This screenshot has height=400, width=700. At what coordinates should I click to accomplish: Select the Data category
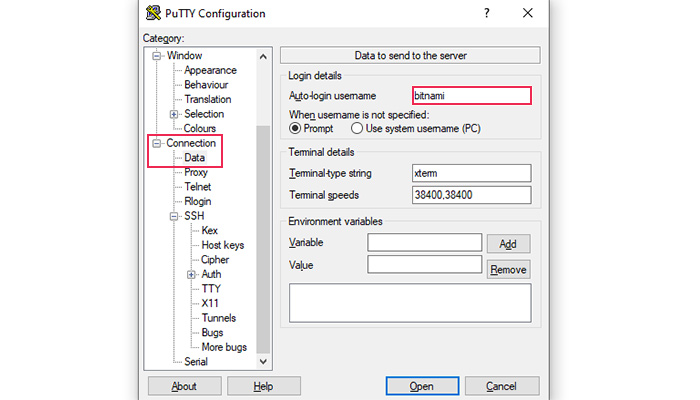coord(195,158)
